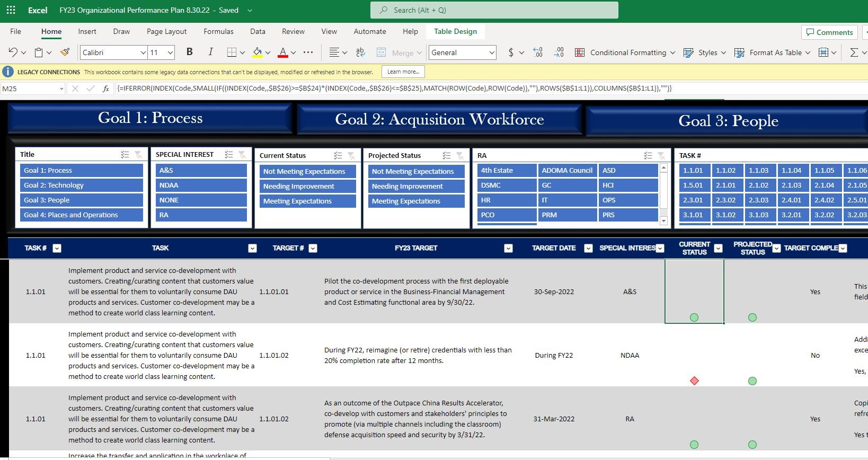Clear filter on the RA slicer
This screenshot has height=460, width=868.
coord(661,155)
